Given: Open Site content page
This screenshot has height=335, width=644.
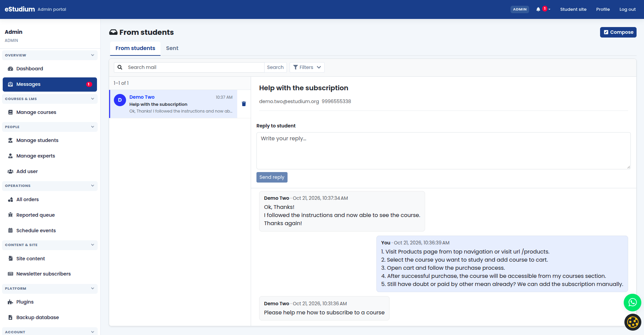Looking at the screenshot, I should click(x=50, y=259).
